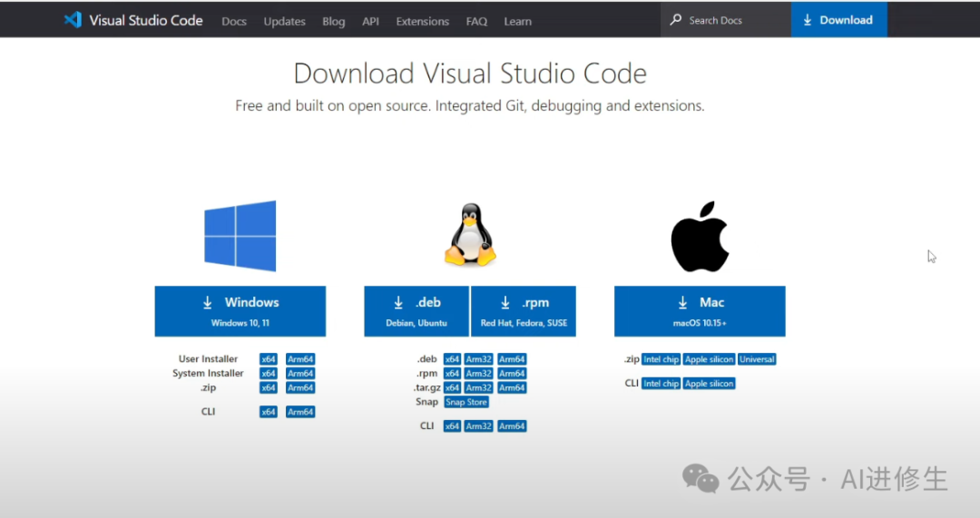This screenshot has height=518, width=980.
Task: Choose the Snap Store link
Action: [465, 402]
